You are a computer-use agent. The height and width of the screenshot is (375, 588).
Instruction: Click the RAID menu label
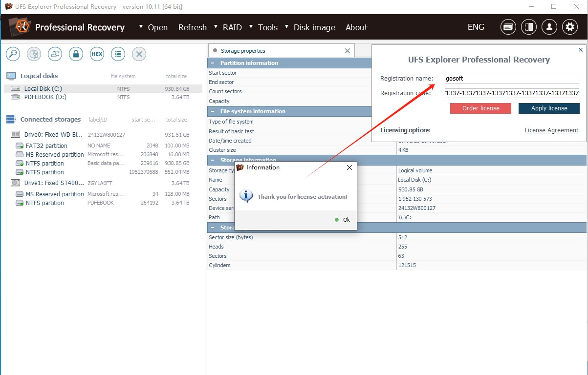pos(232,27)
